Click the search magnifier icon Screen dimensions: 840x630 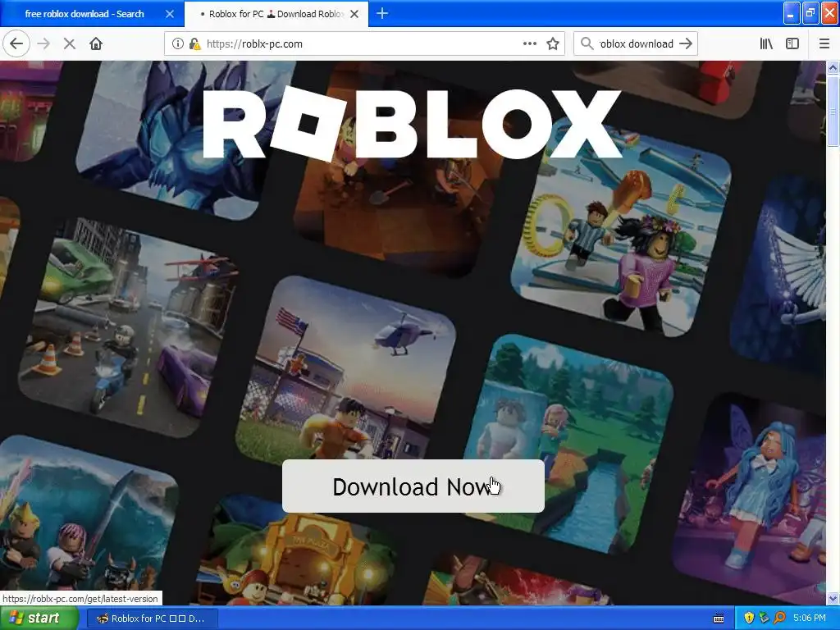pos(587,44)
